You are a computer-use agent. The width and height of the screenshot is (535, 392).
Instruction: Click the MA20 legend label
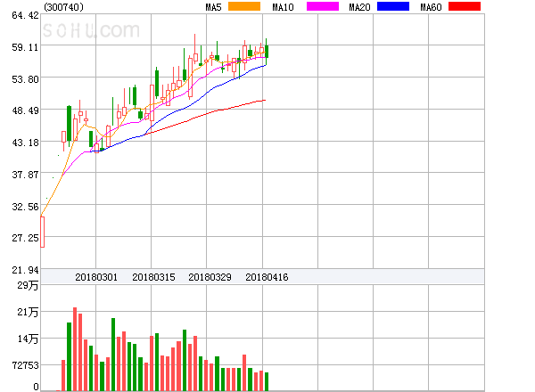(x=359, y=7)
